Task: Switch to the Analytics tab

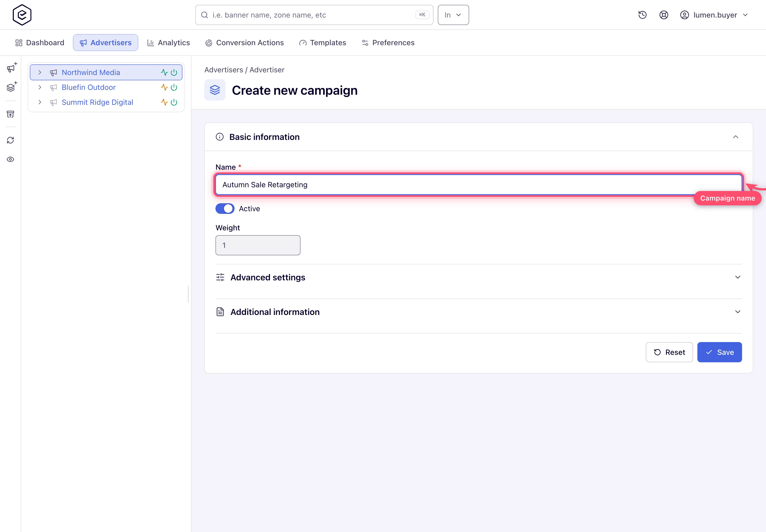Action: (169, 43)
